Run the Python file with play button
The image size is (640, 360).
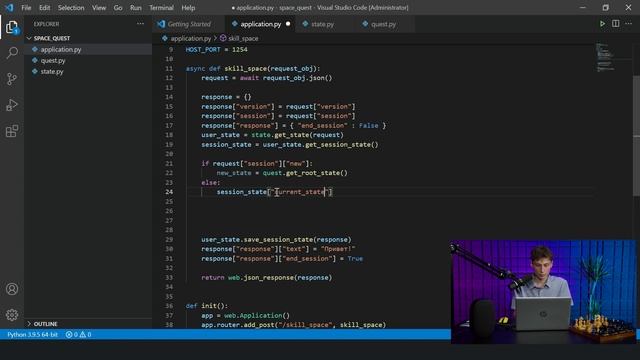point(602,24)
